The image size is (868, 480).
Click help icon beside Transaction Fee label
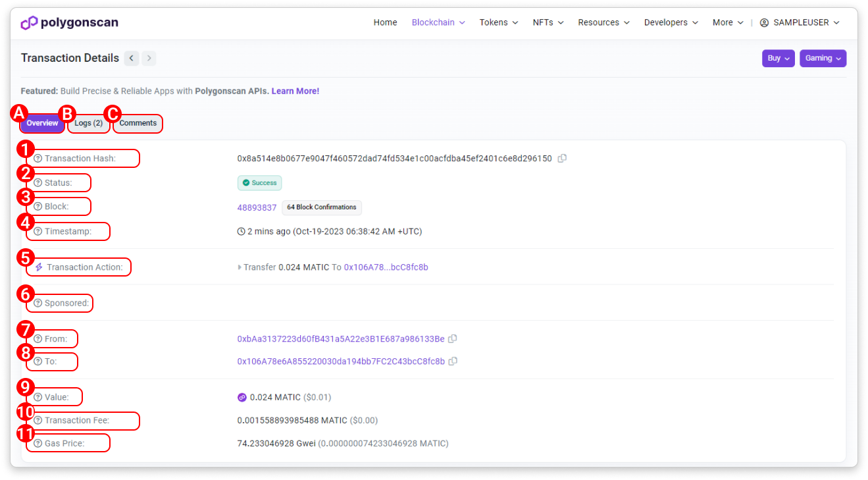(x=38, y=421)
